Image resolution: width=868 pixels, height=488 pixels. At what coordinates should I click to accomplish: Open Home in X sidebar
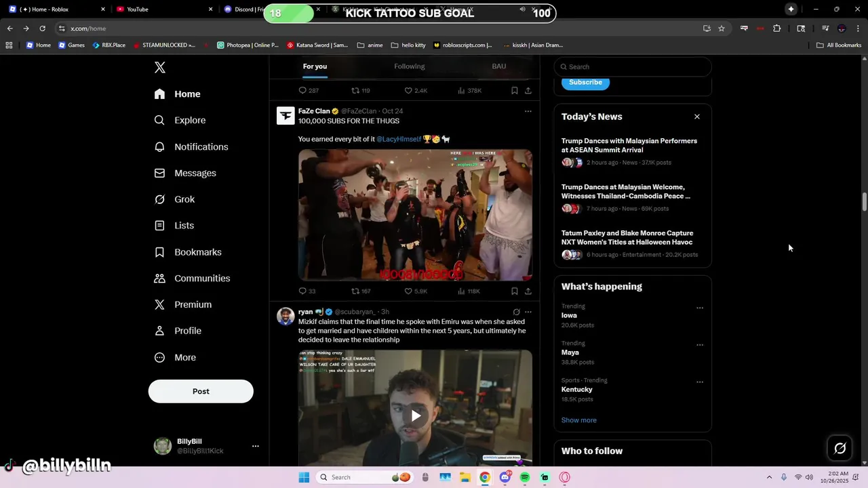pyautogui.click(x=178, y=94)
